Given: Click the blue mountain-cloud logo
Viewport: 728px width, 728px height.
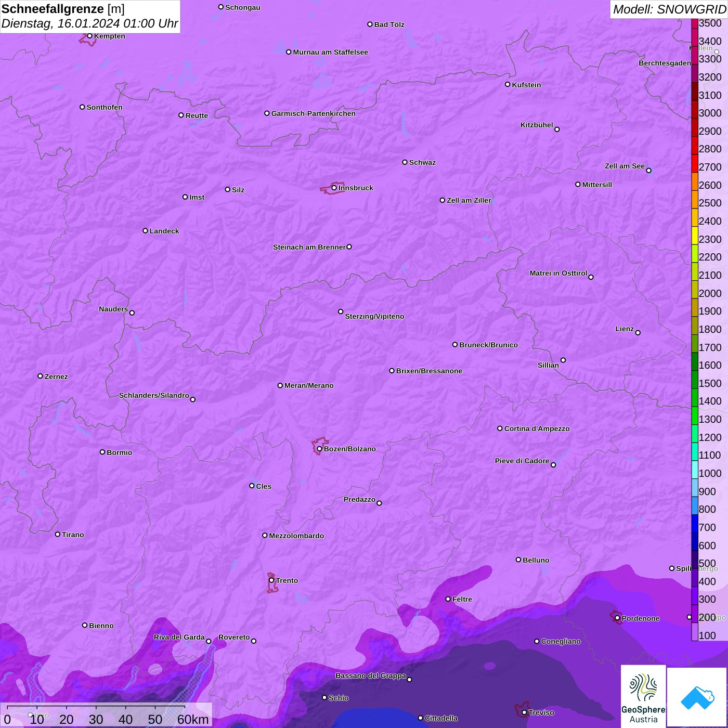Looking at the screenshot, I should [697, 697].
